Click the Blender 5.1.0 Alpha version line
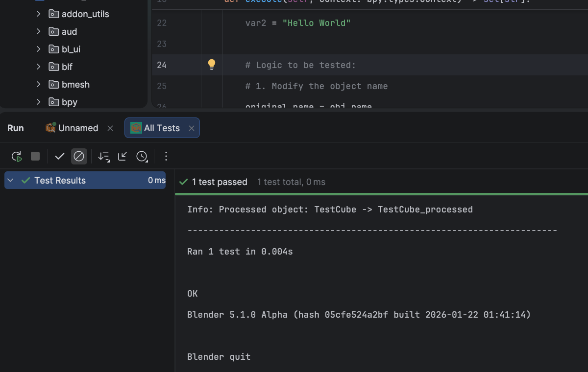 (359, 315)
